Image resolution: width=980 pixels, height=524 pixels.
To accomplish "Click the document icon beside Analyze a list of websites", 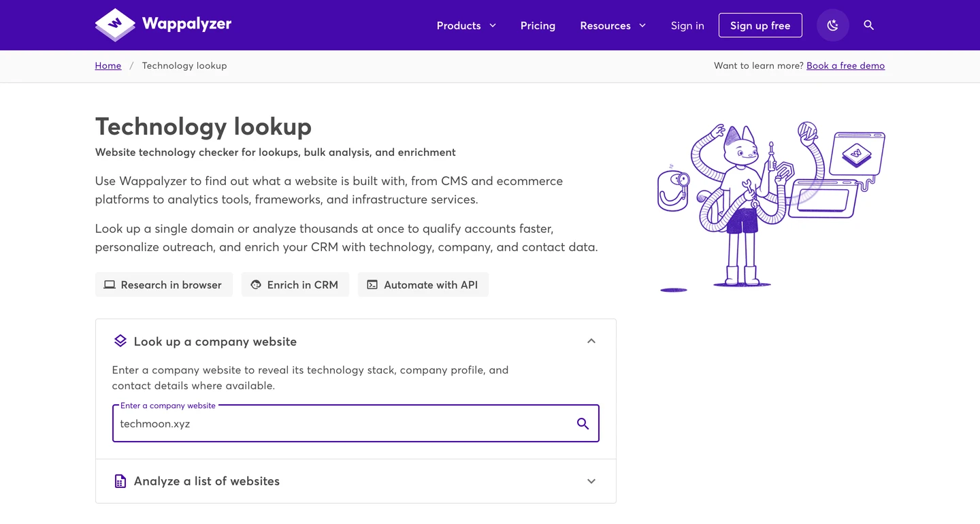I will 120,481.
